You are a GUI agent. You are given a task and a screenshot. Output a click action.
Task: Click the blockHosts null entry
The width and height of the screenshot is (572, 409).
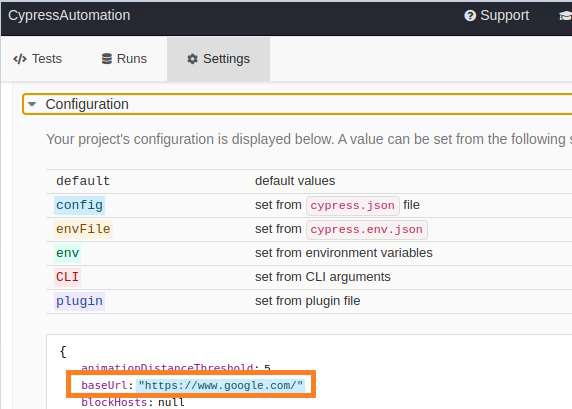click(133, 402)
